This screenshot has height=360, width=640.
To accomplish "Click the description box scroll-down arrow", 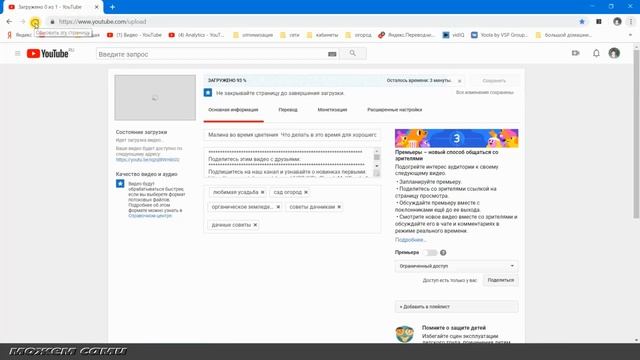I will point(377,166).
